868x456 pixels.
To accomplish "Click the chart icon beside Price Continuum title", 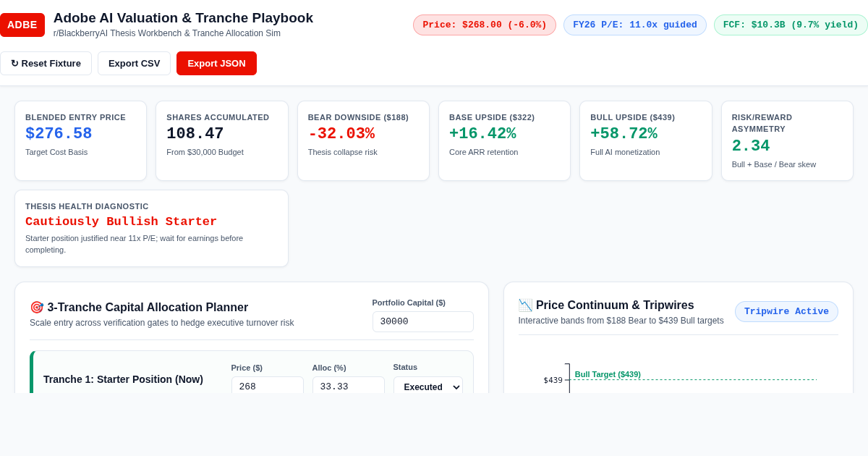I will (525, 305).
